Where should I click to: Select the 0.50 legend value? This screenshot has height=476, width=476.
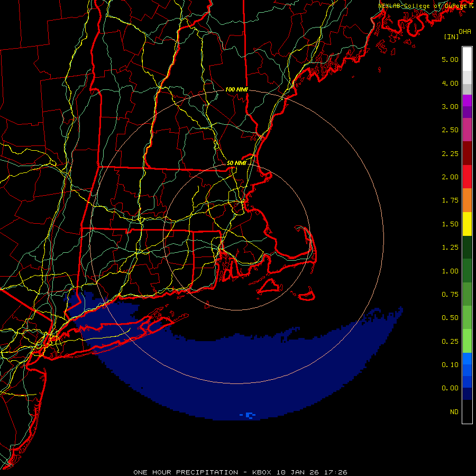click(x=450, y=318)
